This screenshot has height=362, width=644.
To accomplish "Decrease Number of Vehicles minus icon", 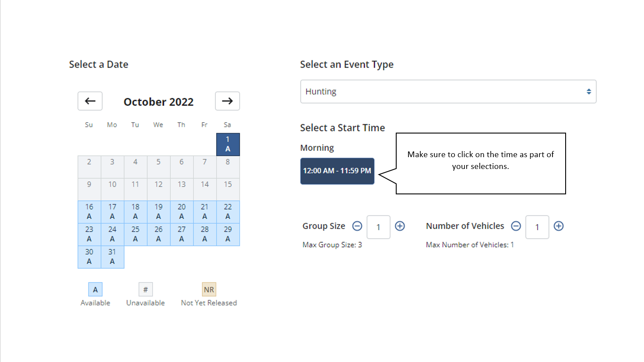I will point(516,226).
